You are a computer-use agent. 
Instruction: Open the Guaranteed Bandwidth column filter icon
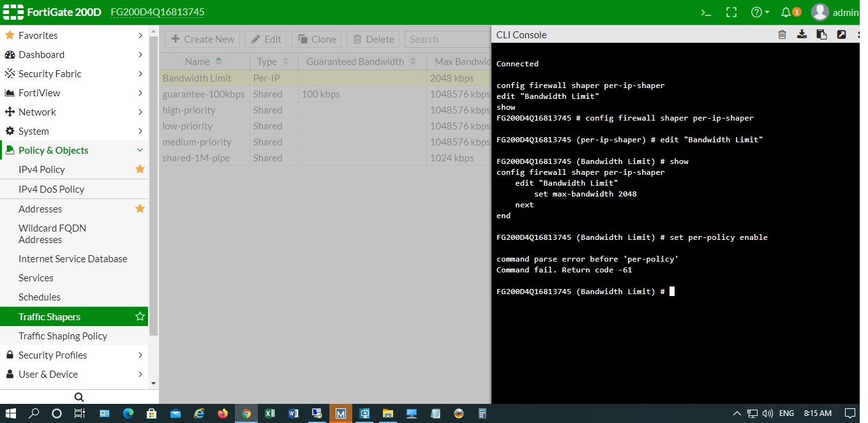point(413,61)
